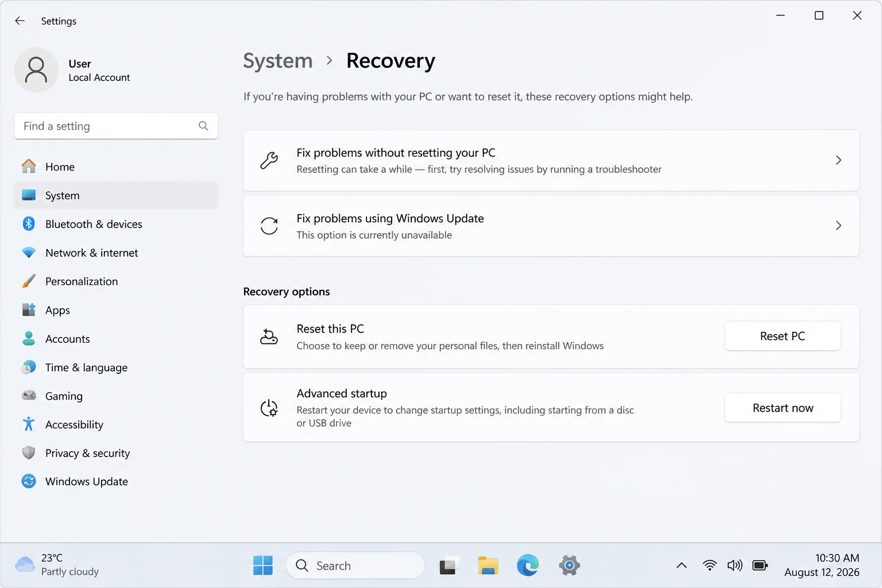Click the back arrow in Settings
This screenshot has height=588, width=882.
tap(20, 21)
